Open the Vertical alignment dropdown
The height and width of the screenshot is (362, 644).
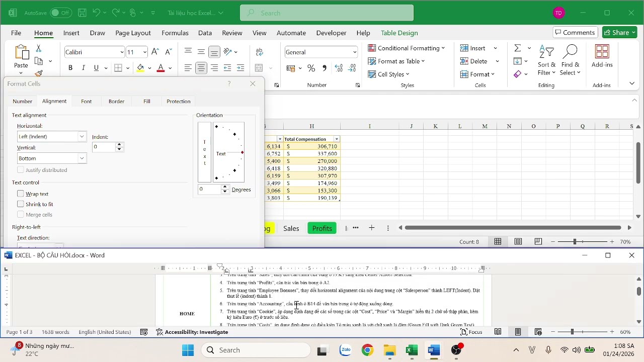(x=82, y=158)
